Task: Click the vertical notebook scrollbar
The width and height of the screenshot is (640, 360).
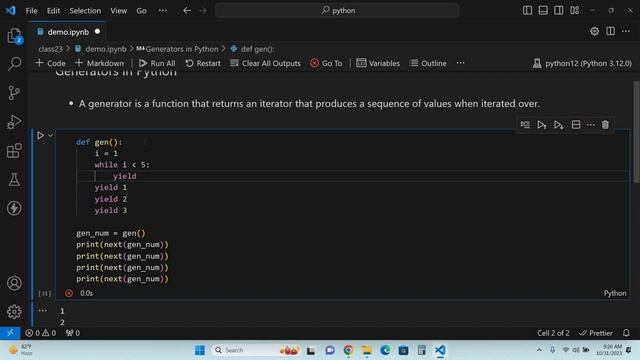Action: coord(636,132)
